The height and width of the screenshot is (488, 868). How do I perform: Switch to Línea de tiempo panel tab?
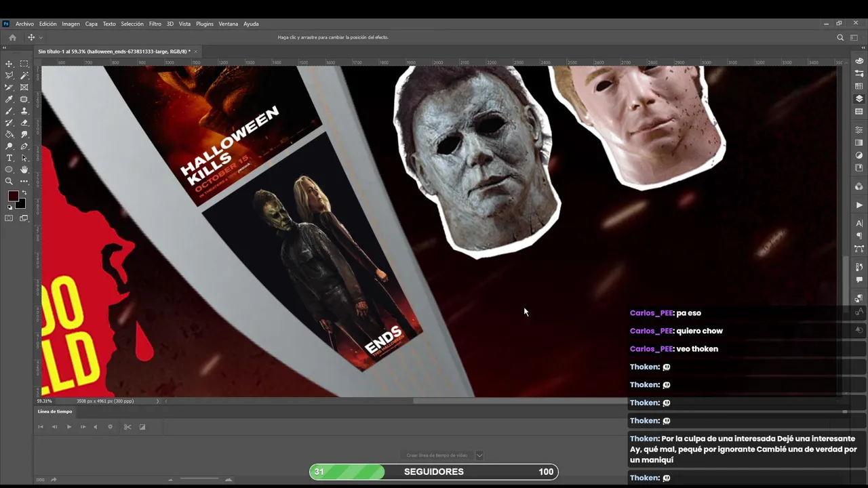tap(55, 411)
